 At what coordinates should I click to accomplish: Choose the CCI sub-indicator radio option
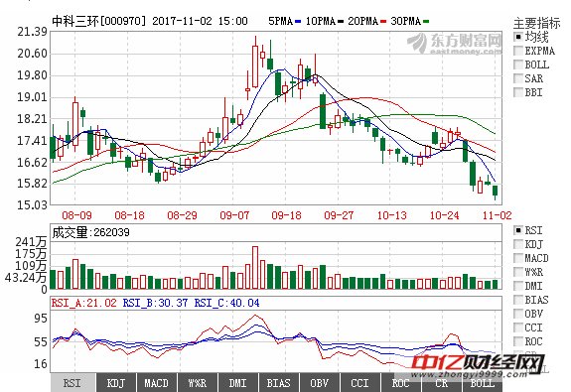518,327
